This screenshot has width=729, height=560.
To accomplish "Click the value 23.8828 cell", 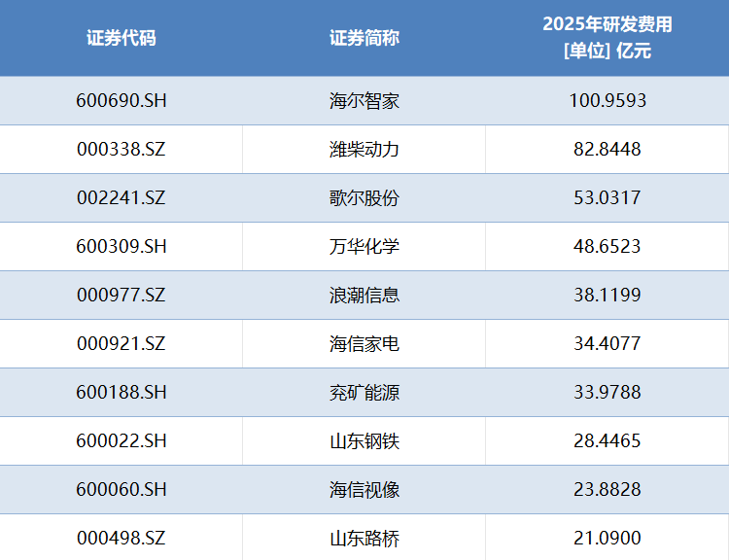I will point(607,489).
